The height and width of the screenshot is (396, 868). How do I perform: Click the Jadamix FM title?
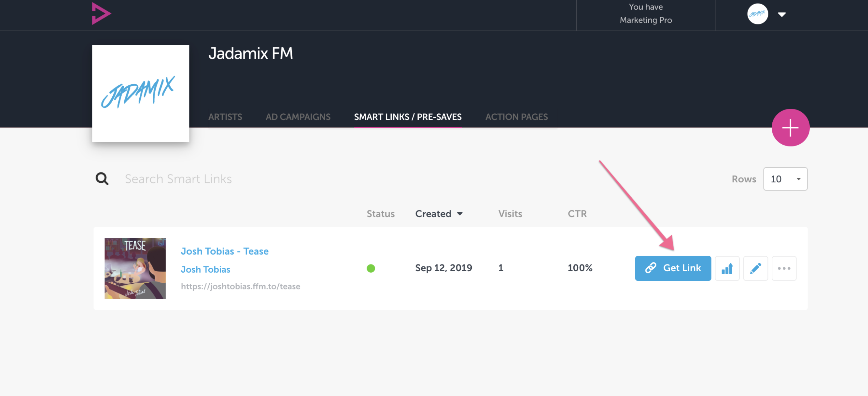click(251, 54)
